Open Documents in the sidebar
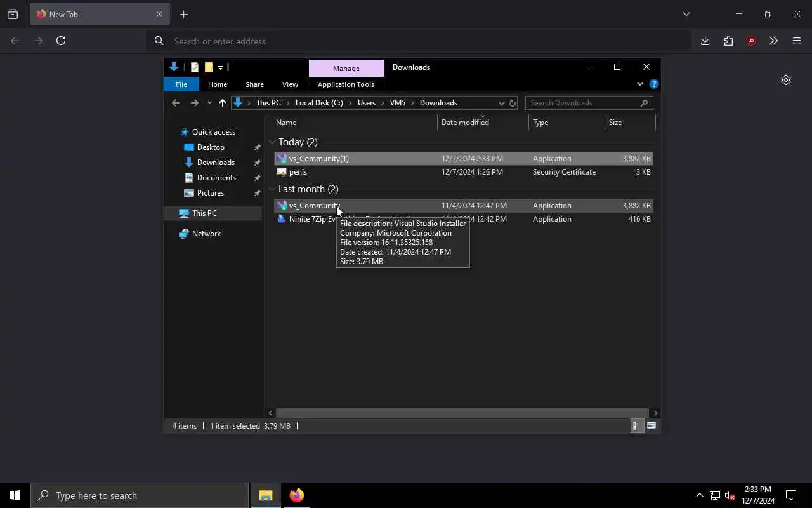Viewport: 812px width, 508px height. 216,178
